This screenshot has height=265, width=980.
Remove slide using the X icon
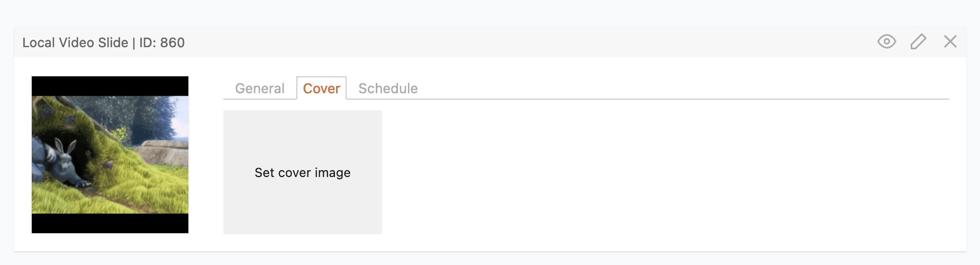[950, 41]
